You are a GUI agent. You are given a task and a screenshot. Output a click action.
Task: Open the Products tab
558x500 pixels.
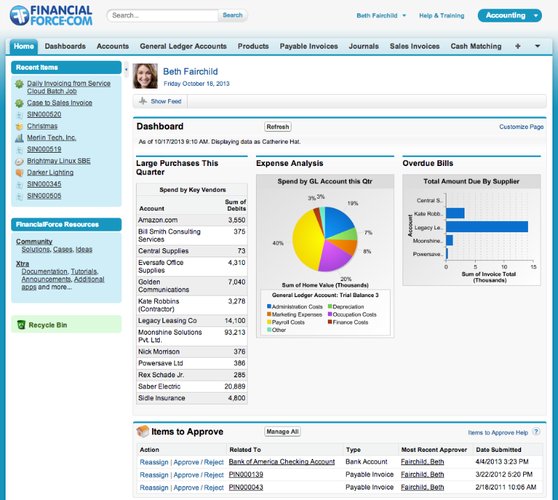tap(253, 46)
